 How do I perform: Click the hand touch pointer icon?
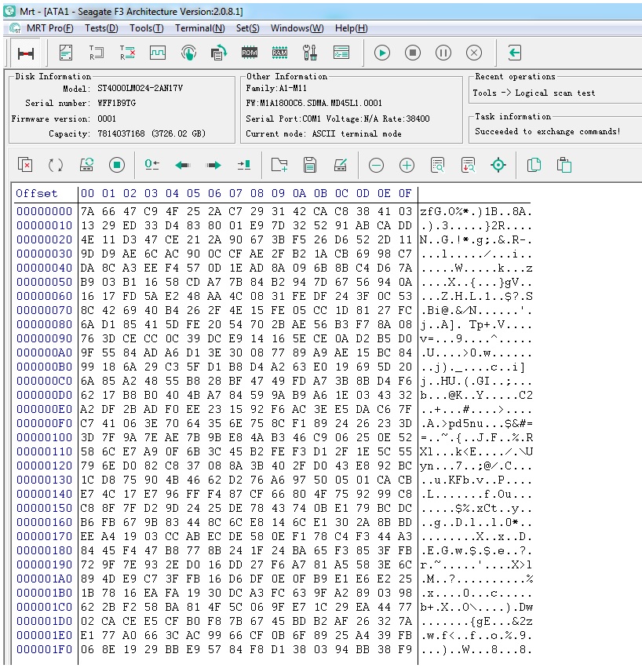[188, 53]
